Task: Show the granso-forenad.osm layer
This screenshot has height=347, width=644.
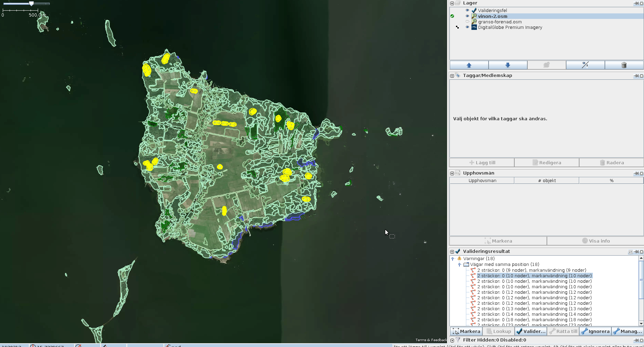Action: pos(467,22)
